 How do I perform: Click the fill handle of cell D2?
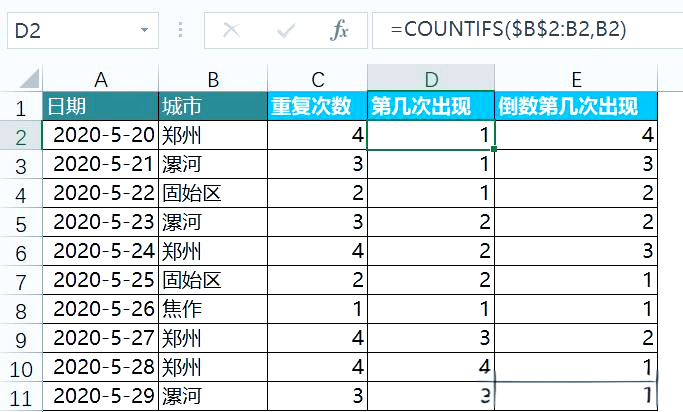coord(494,149)
